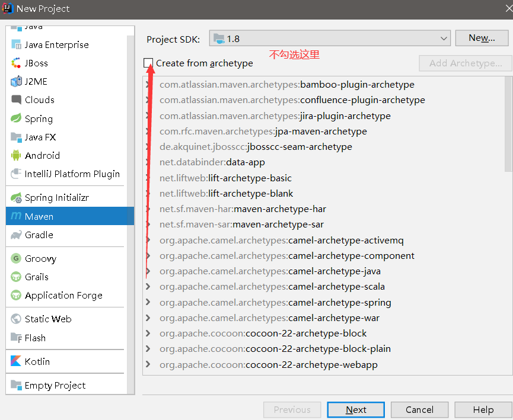Click the Add Archetype... button
This screenshot has width=513, height=420.
tap(465, 63)
